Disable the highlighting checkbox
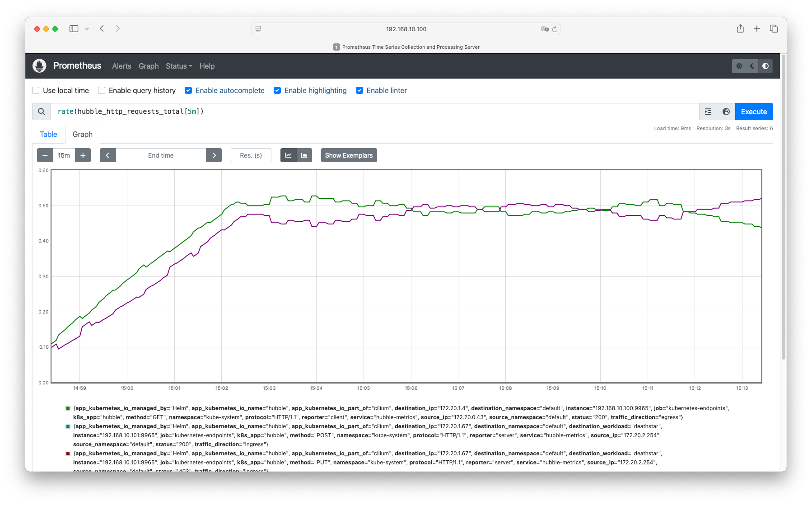Viewport: 812px width, 505px height. point(277,90)
